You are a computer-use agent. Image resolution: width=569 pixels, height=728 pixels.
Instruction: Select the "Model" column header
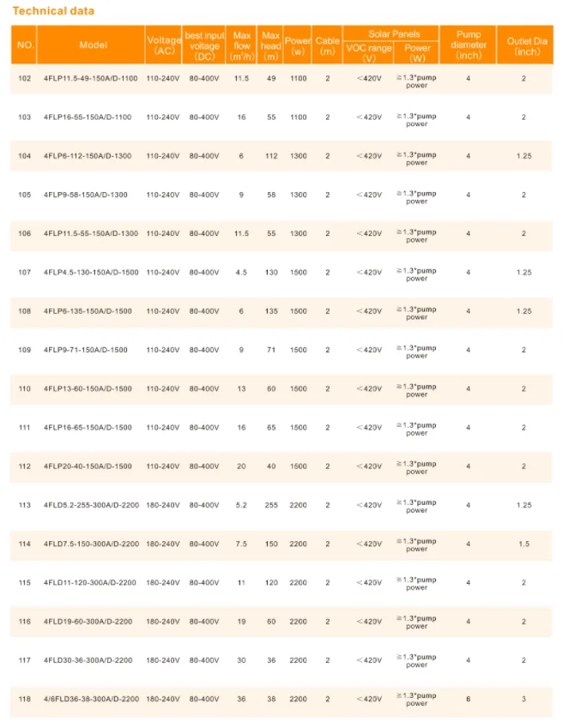click(93, 45)
